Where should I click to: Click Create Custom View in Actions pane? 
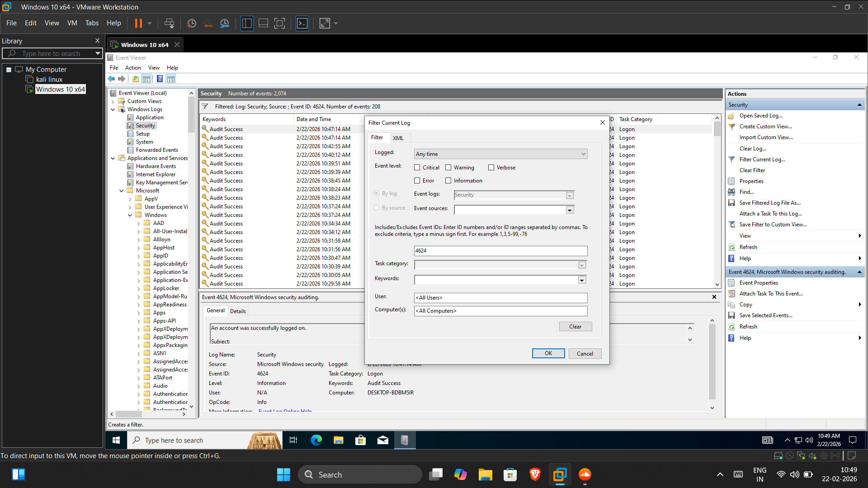(x=766, y=127)
